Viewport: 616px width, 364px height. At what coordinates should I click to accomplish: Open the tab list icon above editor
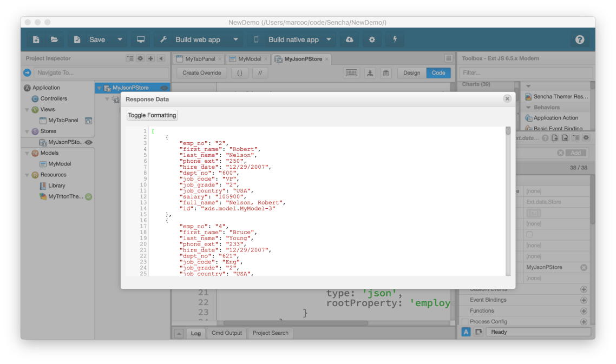click(448, 58)
